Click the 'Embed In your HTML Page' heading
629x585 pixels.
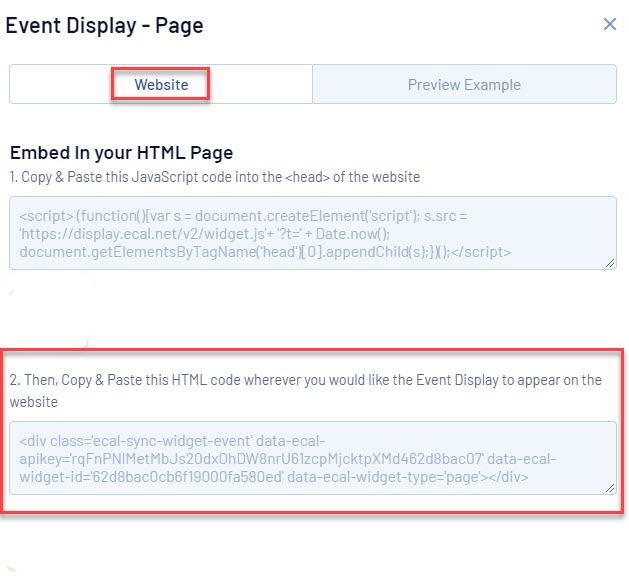[x=122, y=153]
